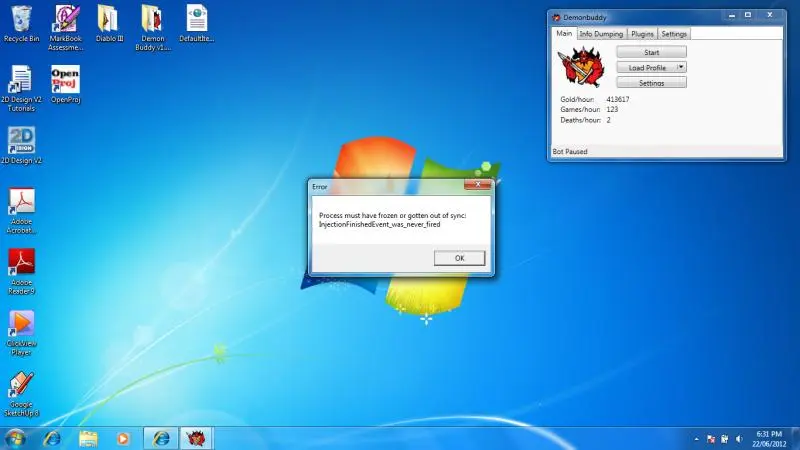The width and height of the screenshot is (800, 450).
Task: Click the Start button in Demonbuddy
Action: tap(651, 52)
